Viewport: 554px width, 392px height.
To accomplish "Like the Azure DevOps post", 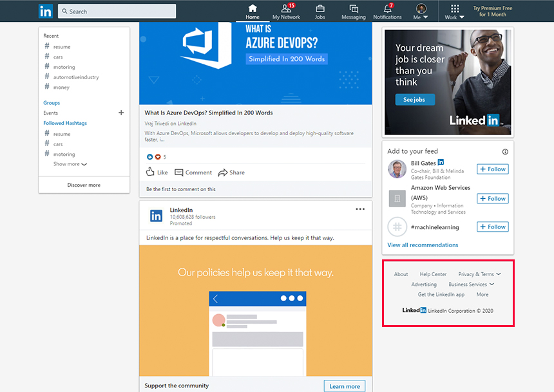I will 157,172.
